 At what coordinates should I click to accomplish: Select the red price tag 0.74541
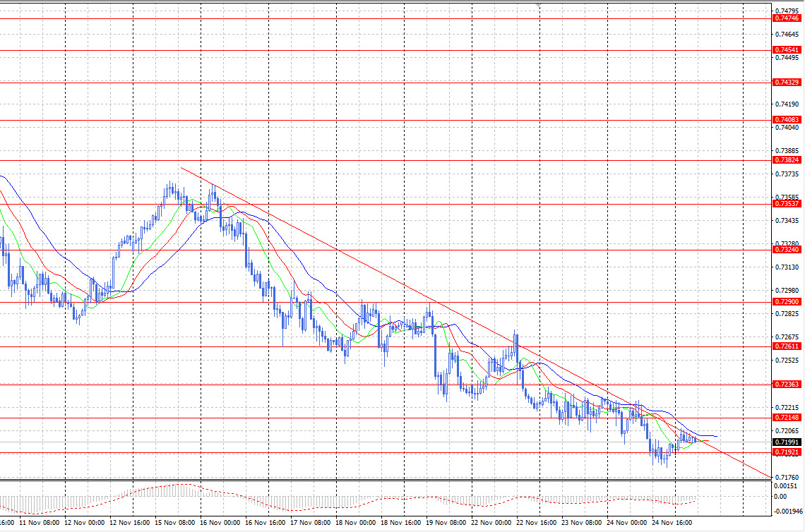point(787,50)
